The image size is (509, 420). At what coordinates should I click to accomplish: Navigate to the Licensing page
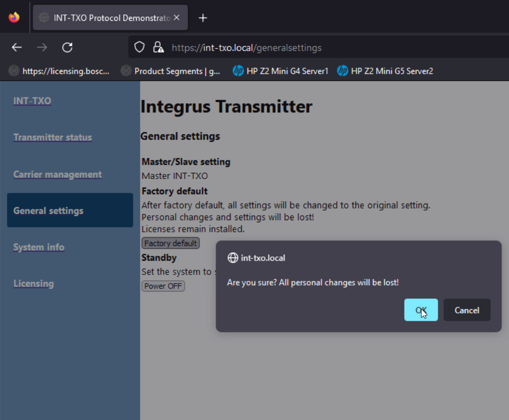click(x=33, y=283)
